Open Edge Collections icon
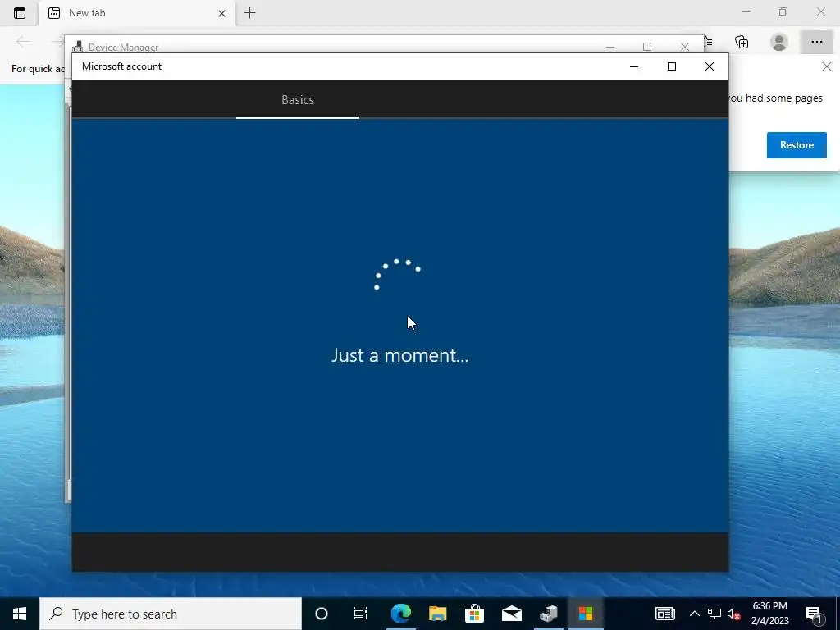Image resolution: width=840 pixels, height=630 pixels. (x=742, y=42)
